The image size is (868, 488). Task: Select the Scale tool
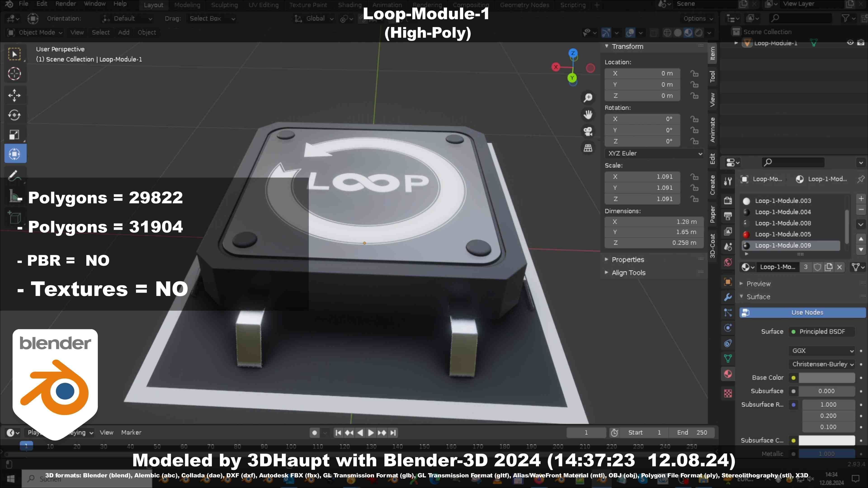[14, 135]
